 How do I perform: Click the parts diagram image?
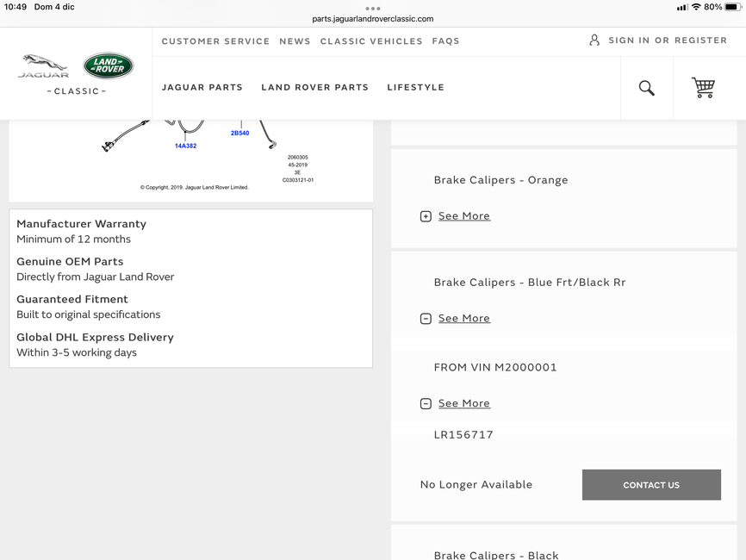190,160
